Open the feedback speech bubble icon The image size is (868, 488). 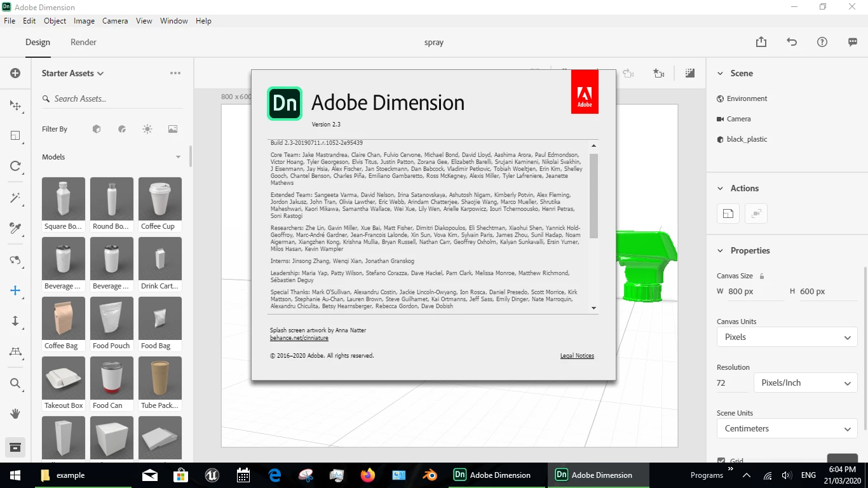[853, 42]
